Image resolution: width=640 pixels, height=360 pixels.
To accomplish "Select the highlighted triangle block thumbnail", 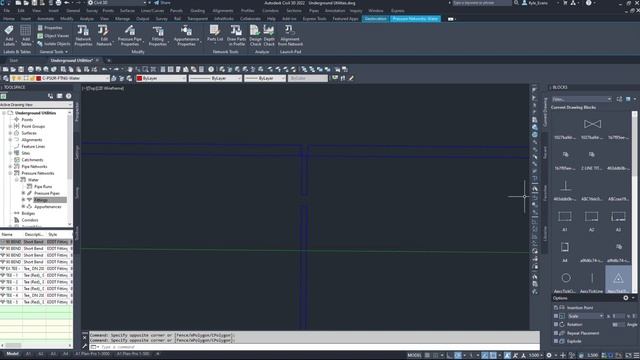I will coord(618,279).
